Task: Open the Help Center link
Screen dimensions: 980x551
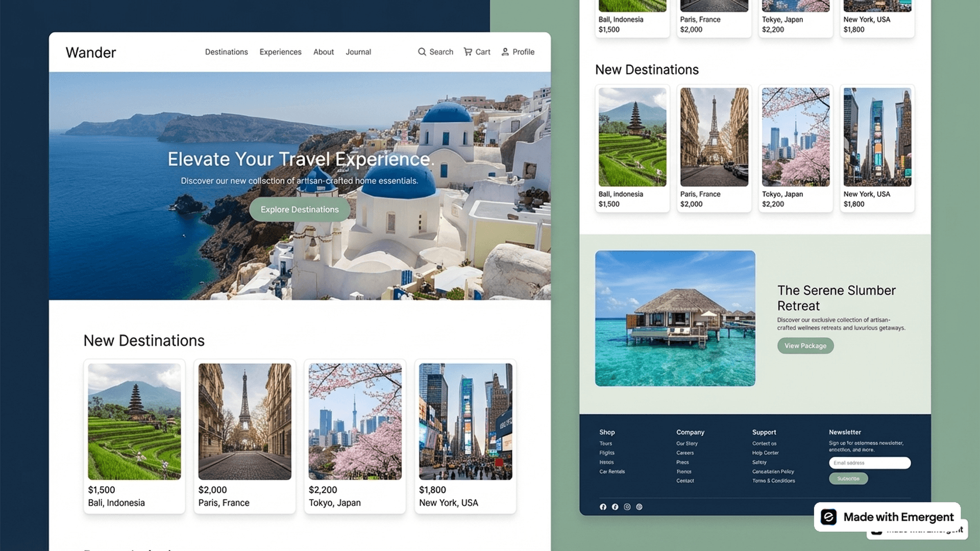Action: click(766, 453)
